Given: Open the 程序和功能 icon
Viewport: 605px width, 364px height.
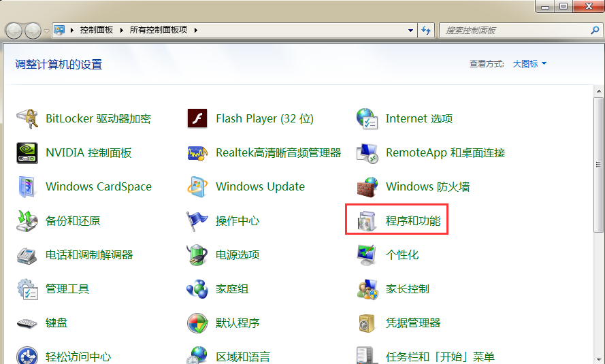Looking at the screenshot, I should tap(367, 221).
